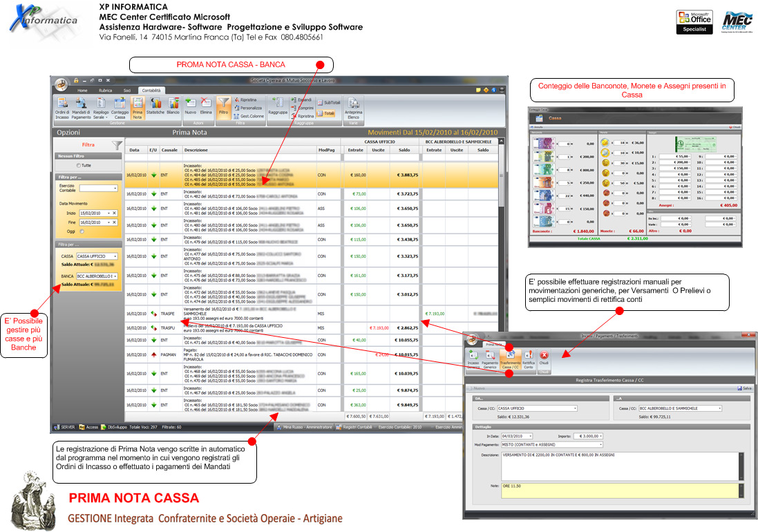Select the Statistiche ribbon icon
This screenshot has width=758, height=532.
click(155, 106)
